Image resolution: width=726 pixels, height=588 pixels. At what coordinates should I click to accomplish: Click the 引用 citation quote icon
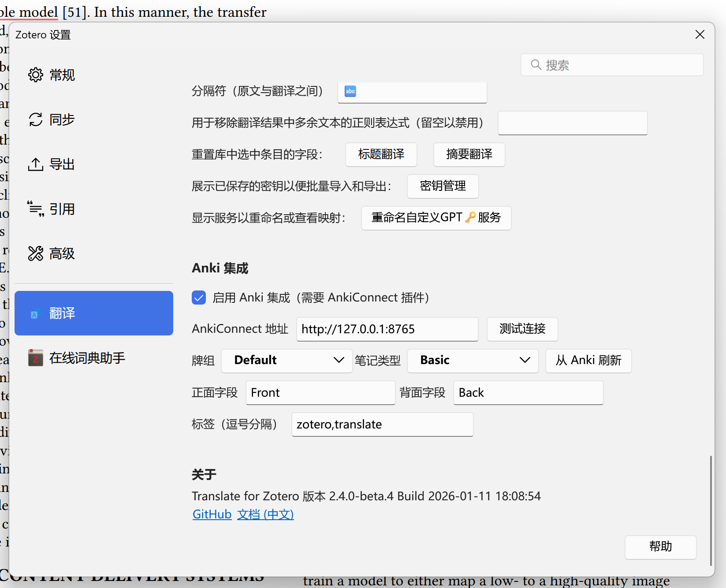[x=36, y=208]
